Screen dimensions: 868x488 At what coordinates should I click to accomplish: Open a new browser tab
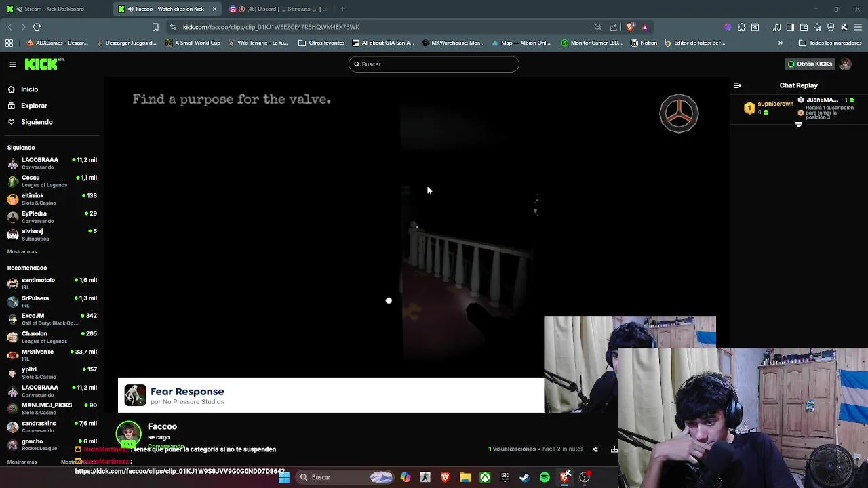[x=342, y=9]
